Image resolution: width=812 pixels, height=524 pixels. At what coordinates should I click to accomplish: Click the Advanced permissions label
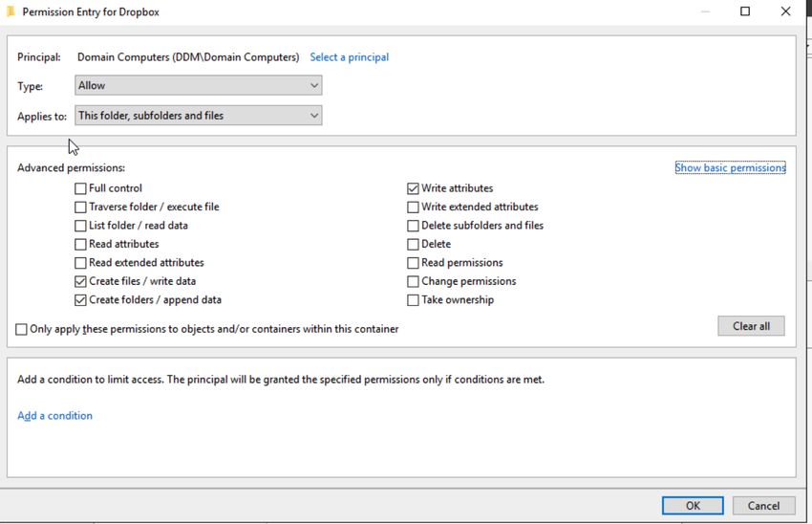tap(71, 168)
